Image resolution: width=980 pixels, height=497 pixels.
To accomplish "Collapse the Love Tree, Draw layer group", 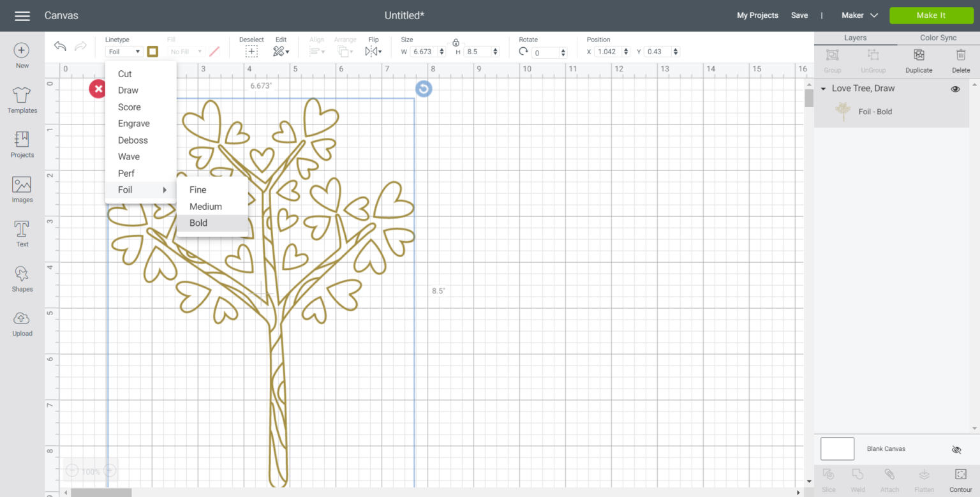I will [x=824, y=89].
